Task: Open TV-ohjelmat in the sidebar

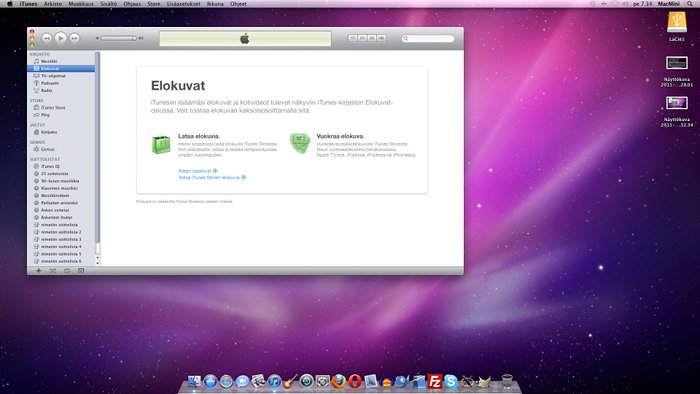Action: (61, 76)
